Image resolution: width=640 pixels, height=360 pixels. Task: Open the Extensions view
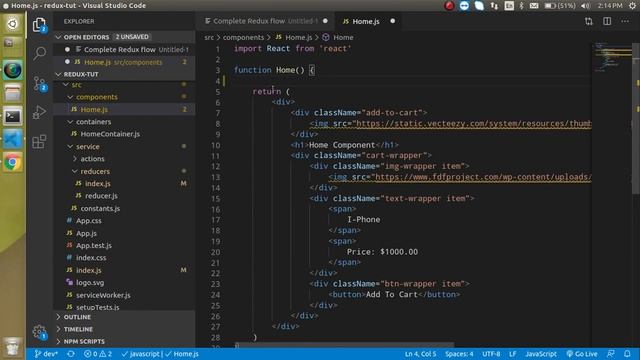(x=39, y=142)
